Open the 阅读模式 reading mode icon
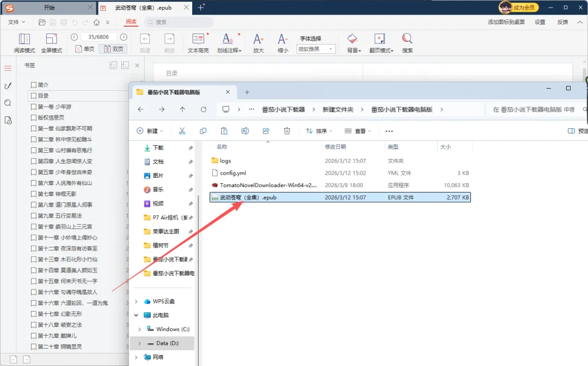This screenshot has width=588, height=366. 24,43
